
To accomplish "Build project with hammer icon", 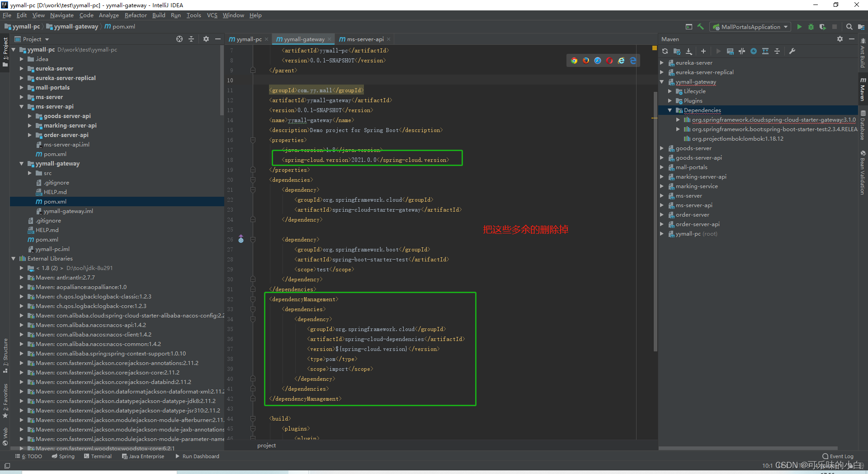I will click(701, 27).
